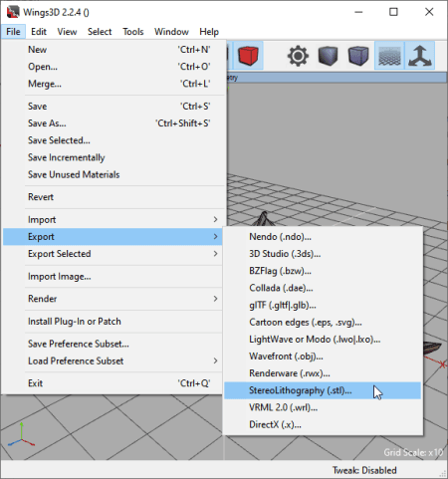The height and width of the screenshot is (479, 448).
Task: Expand the Export submenu arrow
Action: [x=215, y=237]
